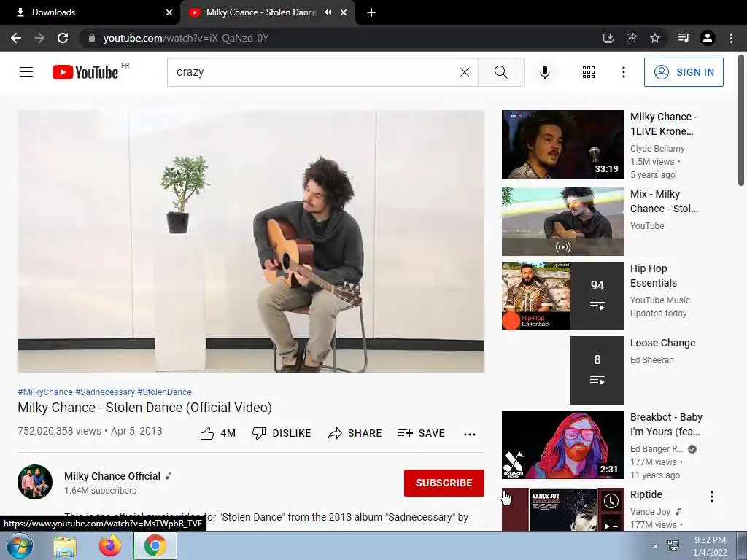
Task: Bookmark this page with the star icon
Action: [655, 38]
